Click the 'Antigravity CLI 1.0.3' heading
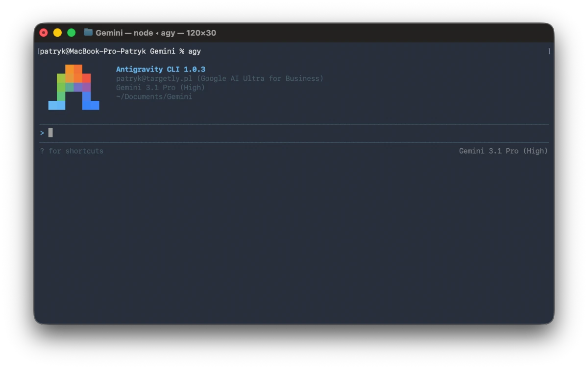 [x=161, y=69]
